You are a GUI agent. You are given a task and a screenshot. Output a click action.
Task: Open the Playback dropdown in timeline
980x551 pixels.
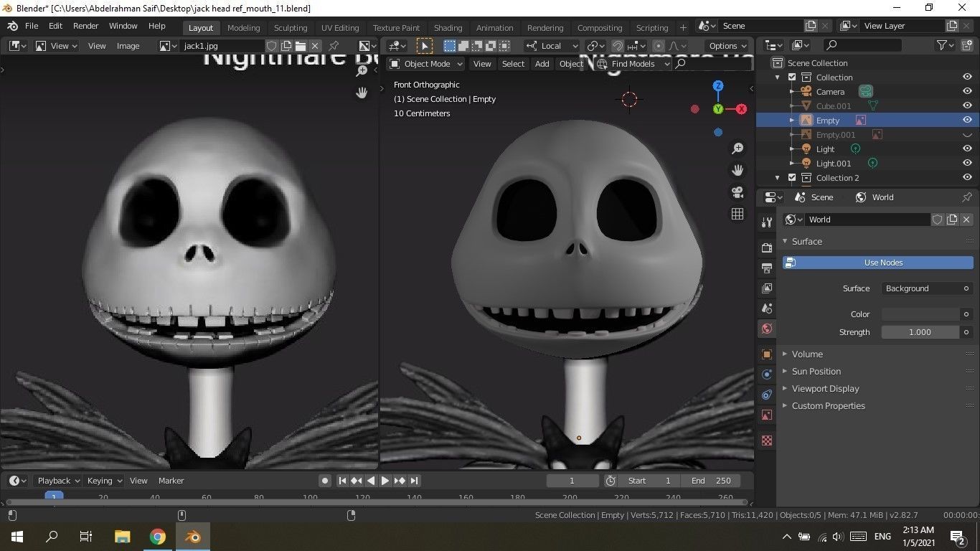(59, 481)
